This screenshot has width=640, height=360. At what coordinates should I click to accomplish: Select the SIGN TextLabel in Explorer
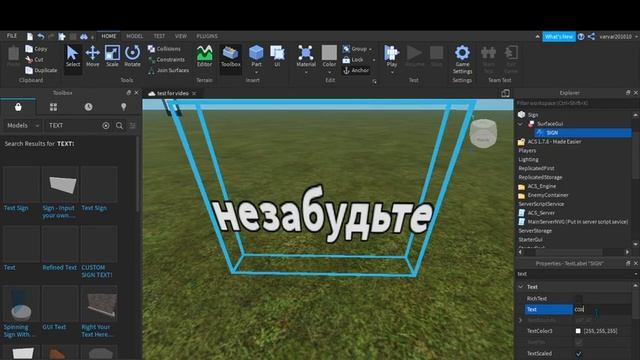tap(583, 133)
